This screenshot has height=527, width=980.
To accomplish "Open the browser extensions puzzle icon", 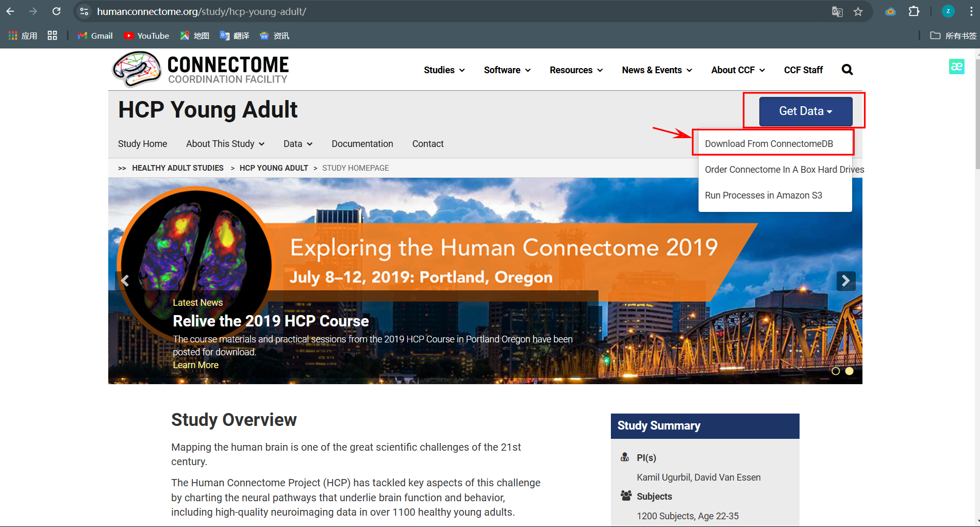I will pos(914,11).
